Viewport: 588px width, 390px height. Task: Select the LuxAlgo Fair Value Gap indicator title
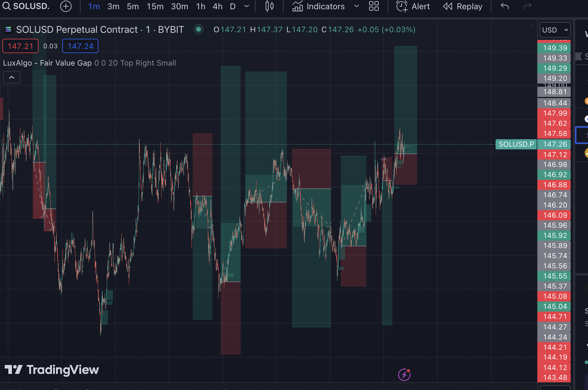(x=47, y=63)
